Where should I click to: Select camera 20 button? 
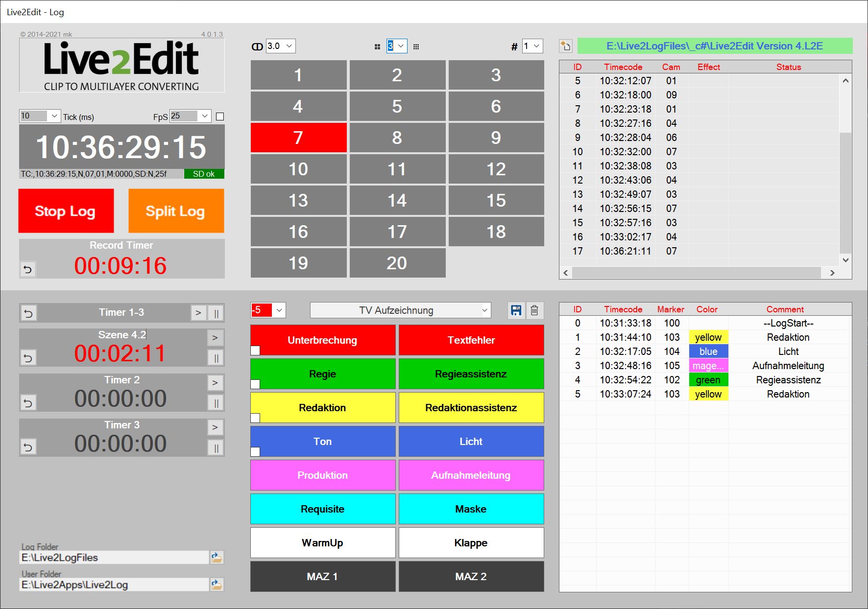(x=397, y=263)
